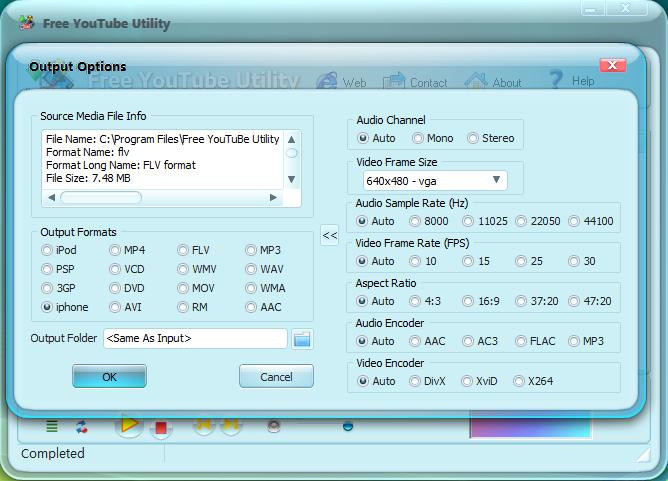Browse for output folder with folder icon
668x481 pixels.
click(x=302, y=339)
